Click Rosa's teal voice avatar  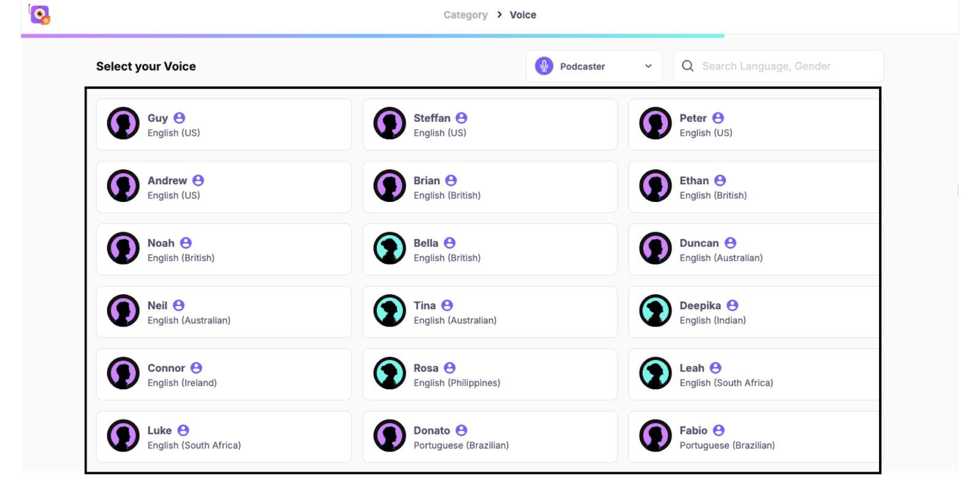tap(390, 373)
